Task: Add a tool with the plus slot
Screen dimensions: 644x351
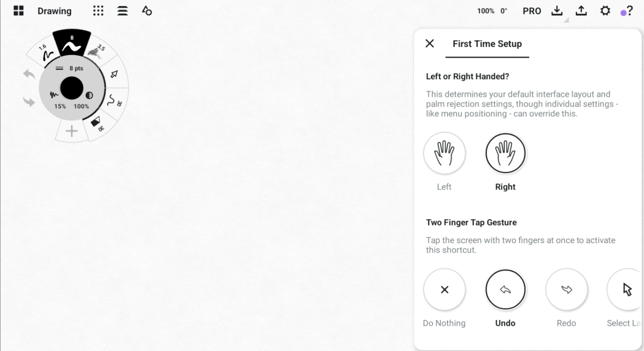Action: pos(72,131)
